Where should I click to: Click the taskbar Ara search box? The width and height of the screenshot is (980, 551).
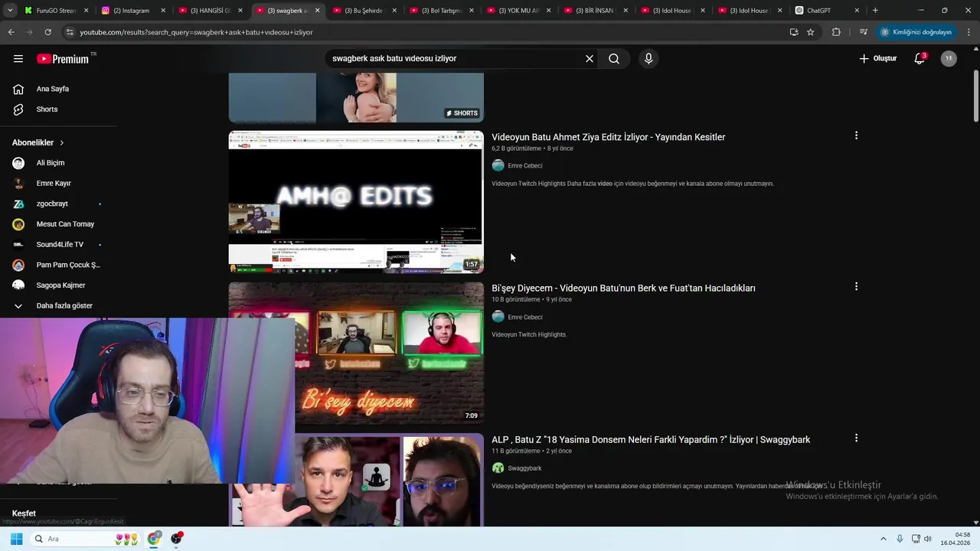pyautogui.click(x=86, y=539)
